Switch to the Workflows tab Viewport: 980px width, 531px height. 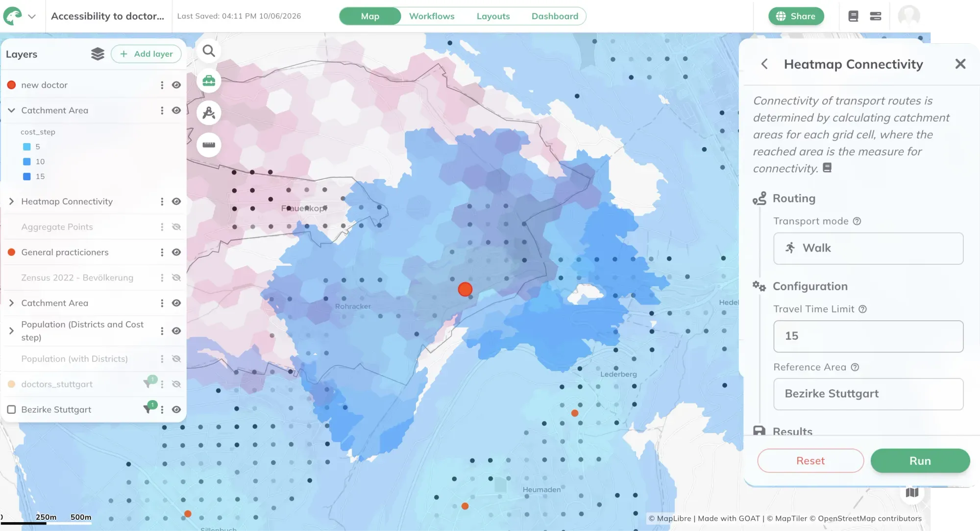tap(432, 16)
